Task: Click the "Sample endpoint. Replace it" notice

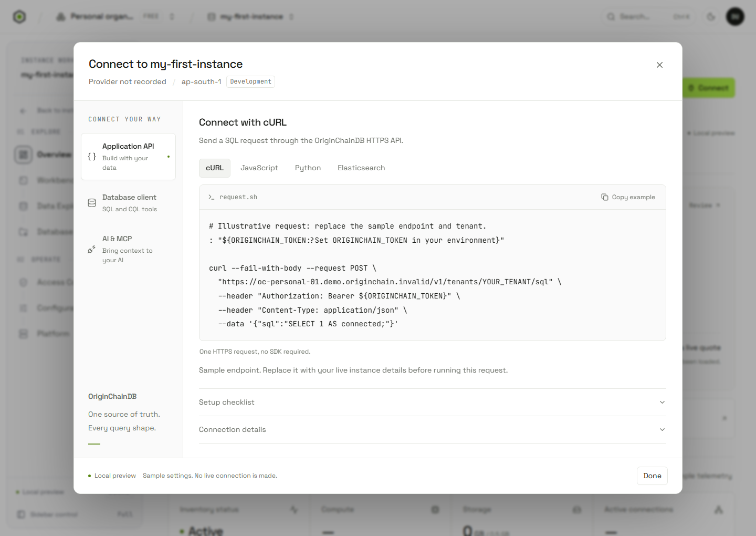Action: pos(353,370)
